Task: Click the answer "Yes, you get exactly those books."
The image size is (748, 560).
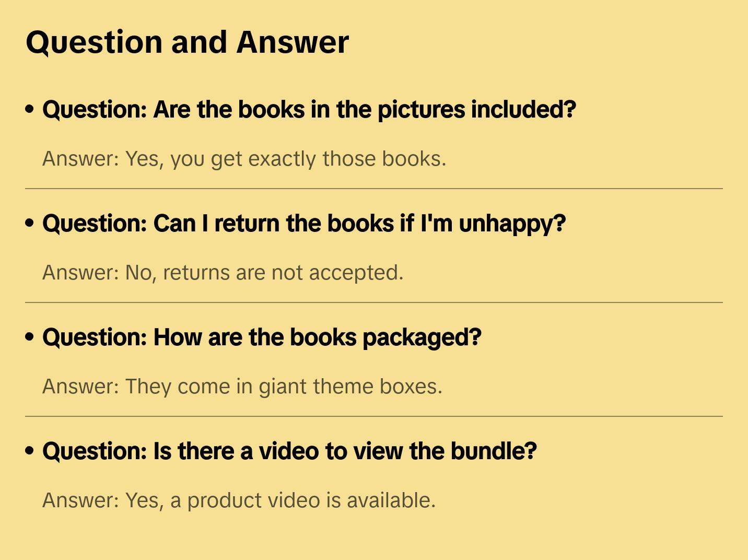Action: click(244, 159)
